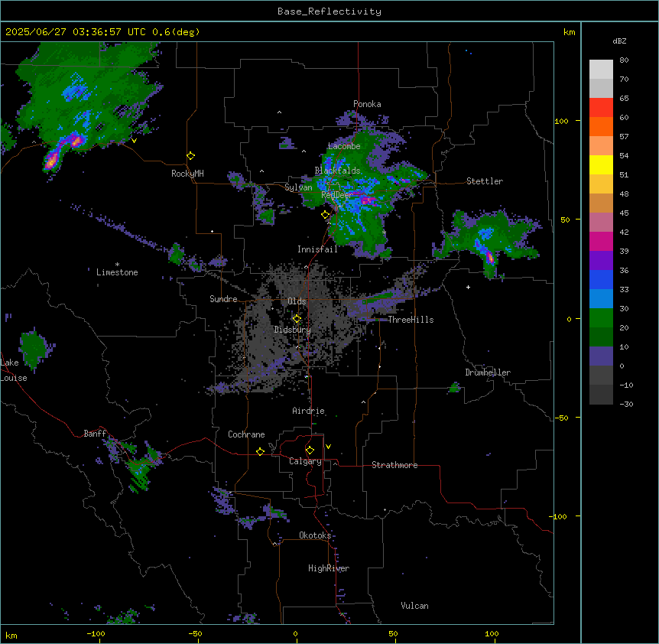Click the asterisk marker above Limestone
The height and width of the screenshot is (644, 659).
click(117, 265)
